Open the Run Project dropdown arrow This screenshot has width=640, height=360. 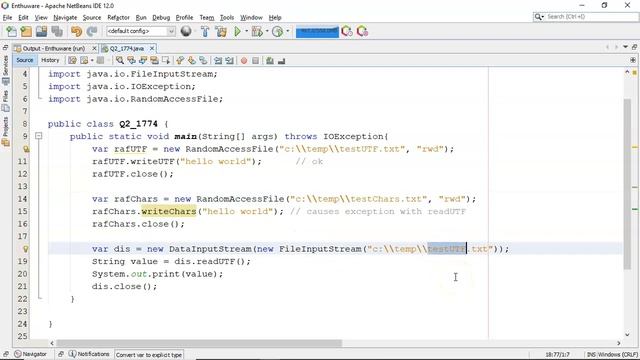[x=246, y=31]
